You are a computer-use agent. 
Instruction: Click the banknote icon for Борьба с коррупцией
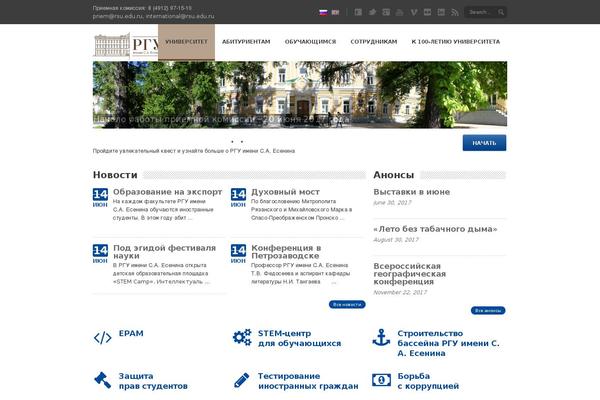[x=382, y=380]
